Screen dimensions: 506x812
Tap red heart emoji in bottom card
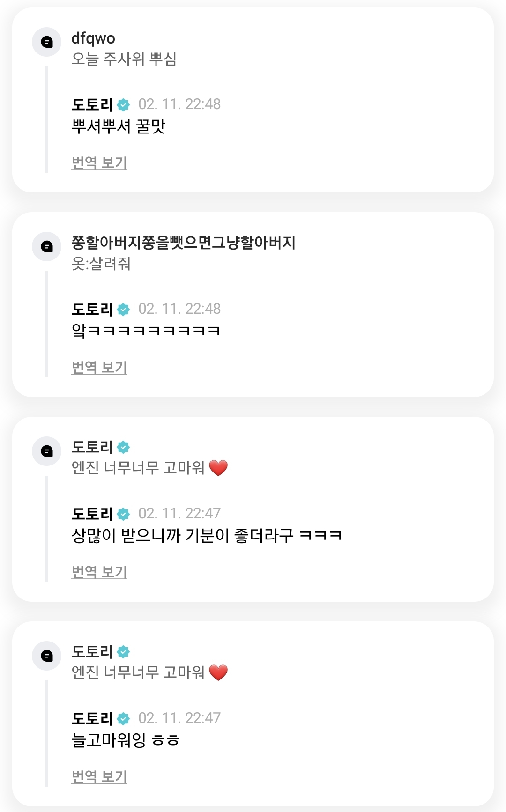pyautogui.click(x=218, y=672)
